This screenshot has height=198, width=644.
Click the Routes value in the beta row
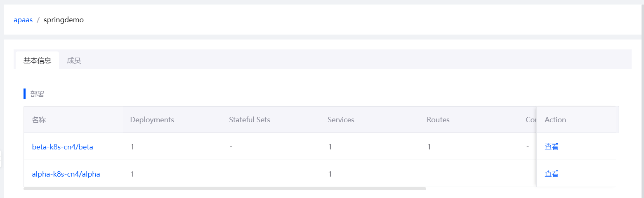(429, 147)
